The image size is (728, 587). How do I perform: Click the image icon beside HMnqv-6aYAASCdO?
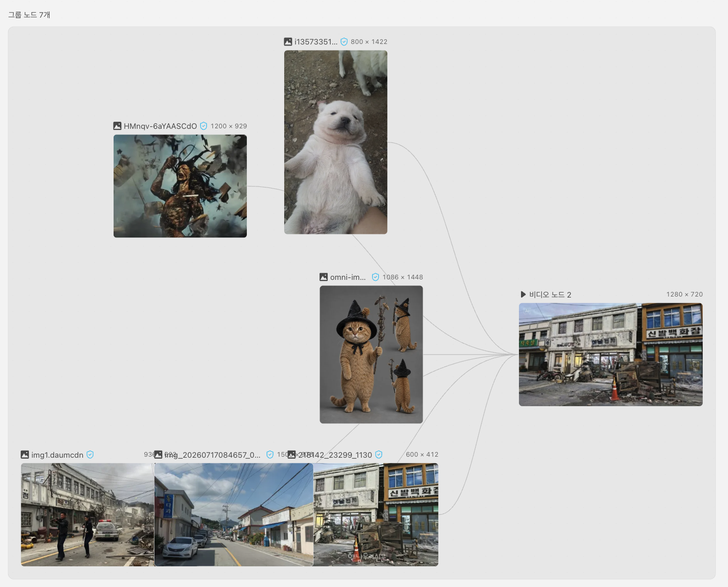pos(117,126)
